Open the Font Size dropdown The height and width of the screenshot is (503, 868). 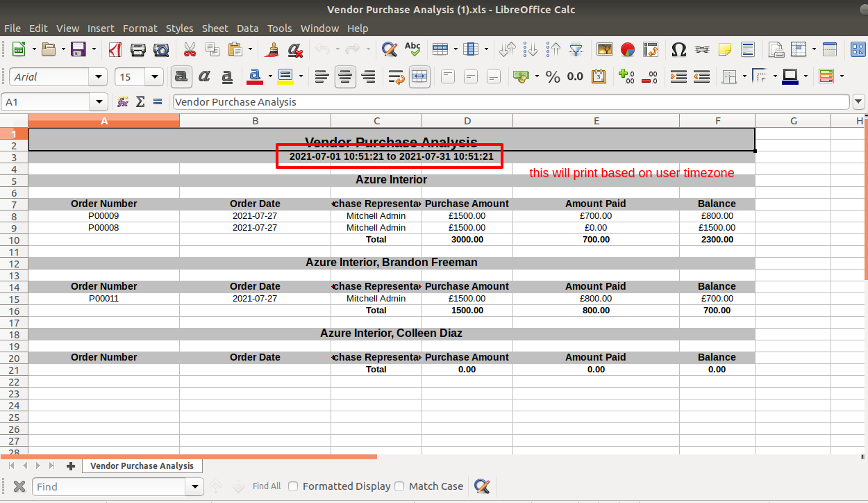coord(155,76)
